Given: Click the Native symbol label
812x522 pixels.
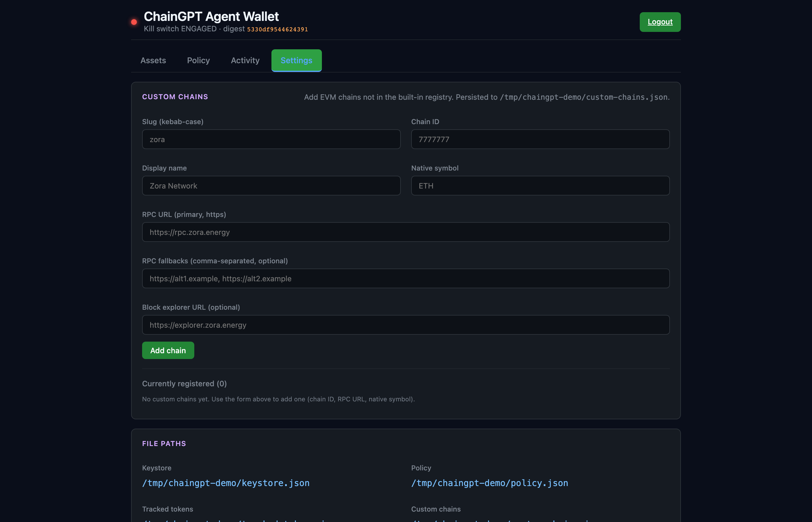Looking at the screenshot, I should click(x=435, y=168).
